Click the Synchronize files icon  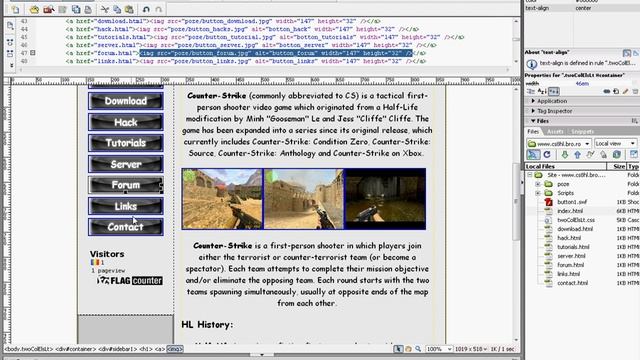coord(617,155)
